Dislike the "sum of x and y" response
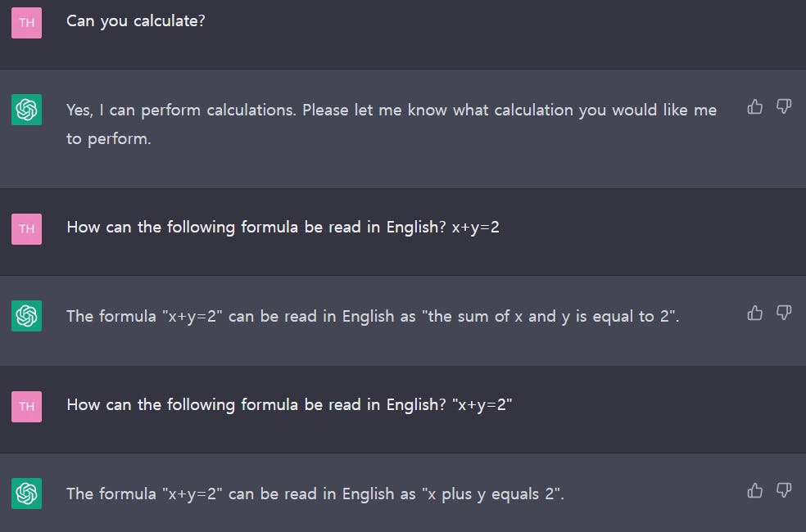 click(x=784, y=313)
